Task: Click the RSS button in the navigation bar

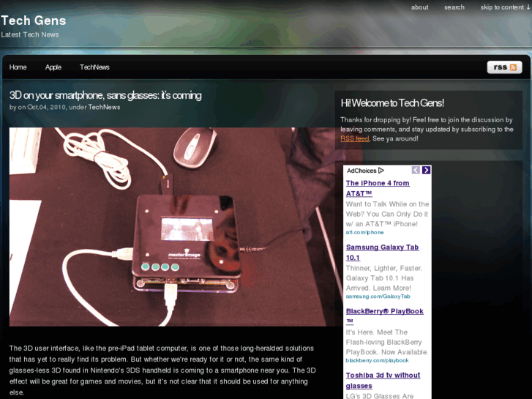Action: pos(504,67)
